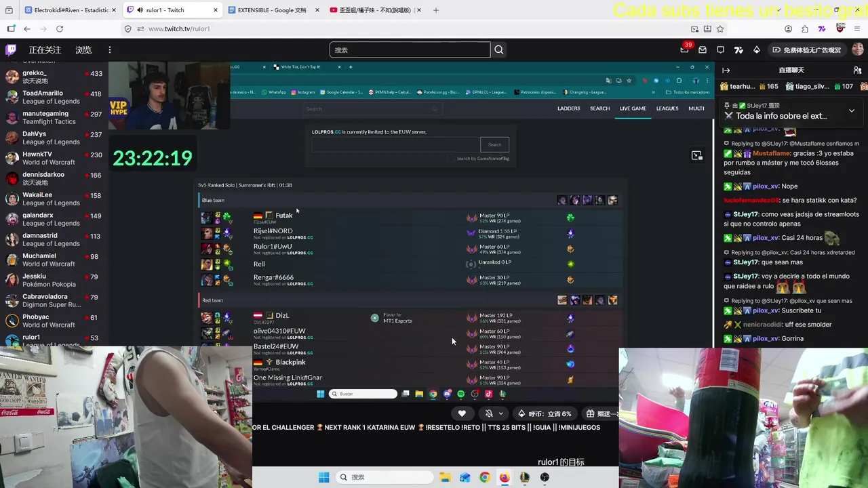Viewport: 868px width, 488px height.
Task: Click the Twitch search magnifier button
Action: [499, 49]
